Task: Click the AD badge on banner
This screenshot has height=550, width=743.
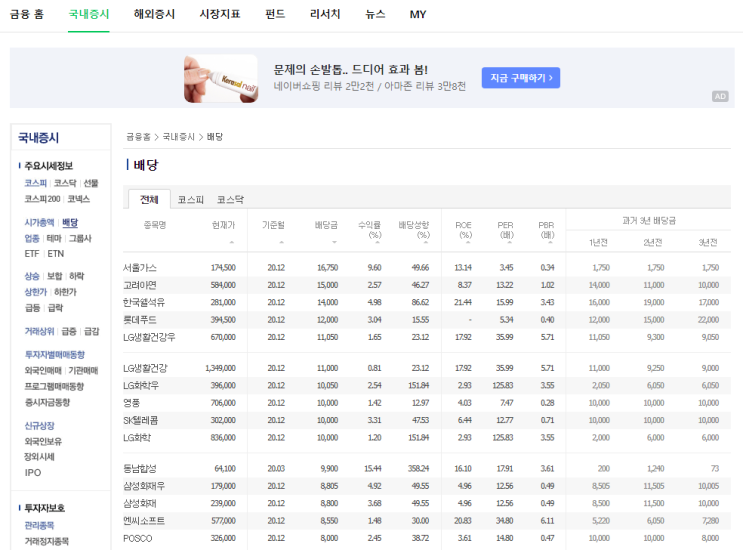Action: point(720,96)
